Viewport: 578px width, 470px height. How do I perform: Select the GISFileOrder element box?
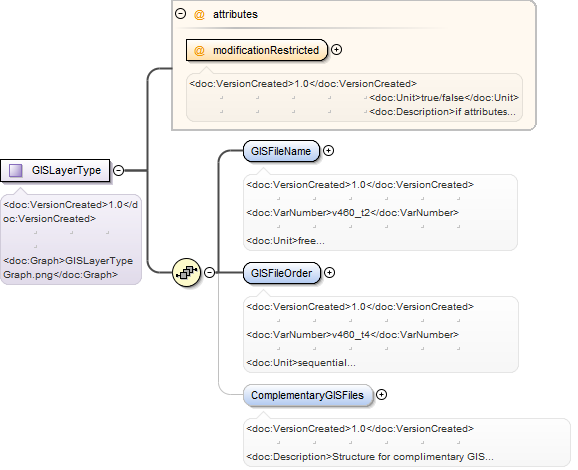(x=282, y=273)
